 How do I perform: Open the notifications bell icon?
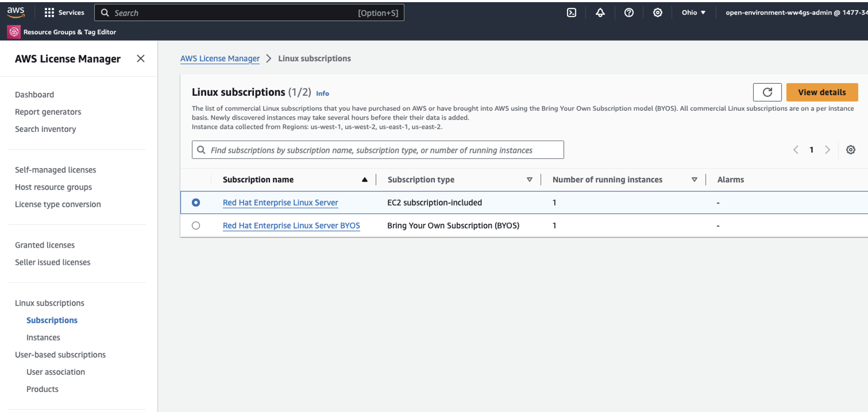point(600,12)
